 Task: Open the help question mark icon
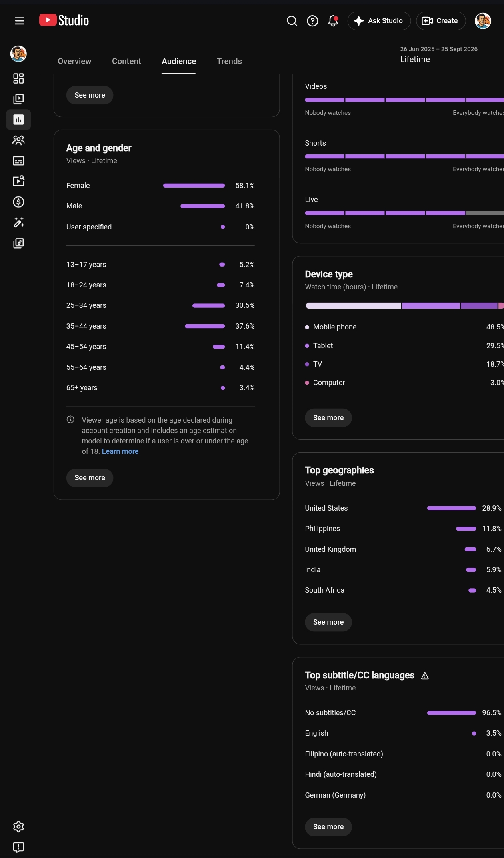(x=312, y=21)
